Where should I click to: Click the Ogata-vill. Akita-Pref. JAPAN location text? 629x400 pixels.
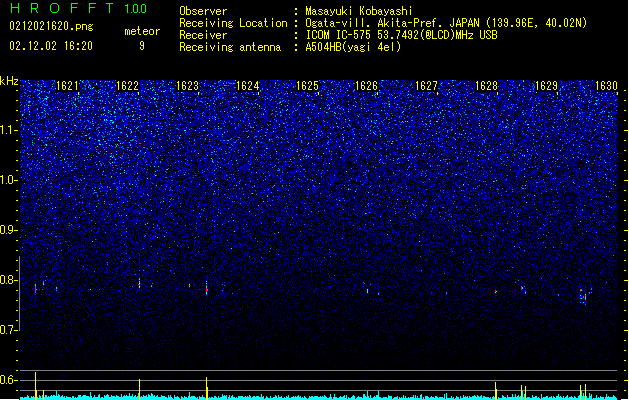(446, 23)
